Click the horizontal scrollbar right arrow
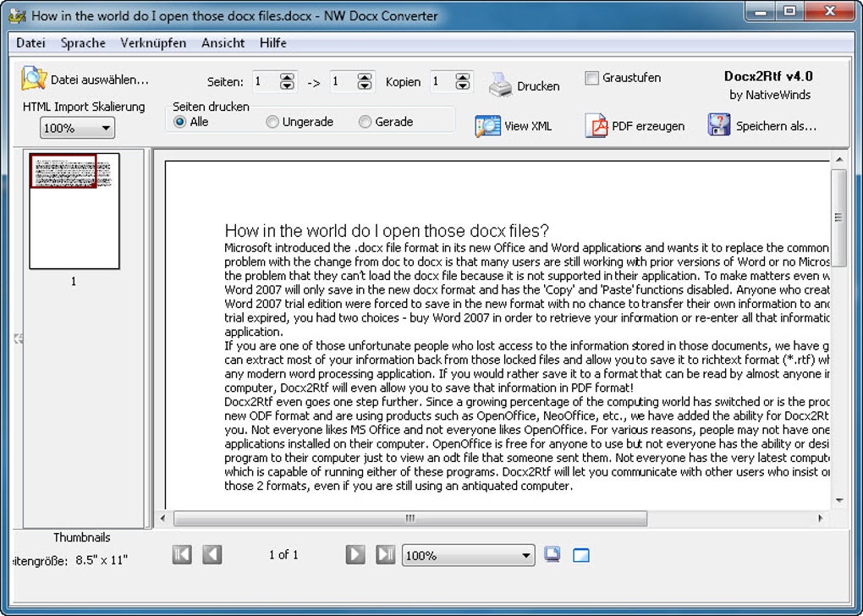 [x=820, y=519]
